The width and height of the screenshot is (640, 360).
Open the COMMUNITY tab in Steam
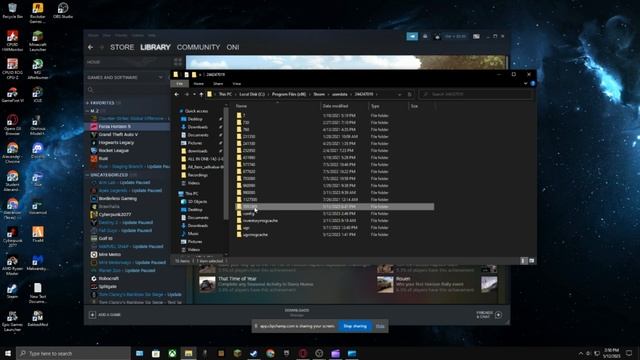click(x=198, y=47)
